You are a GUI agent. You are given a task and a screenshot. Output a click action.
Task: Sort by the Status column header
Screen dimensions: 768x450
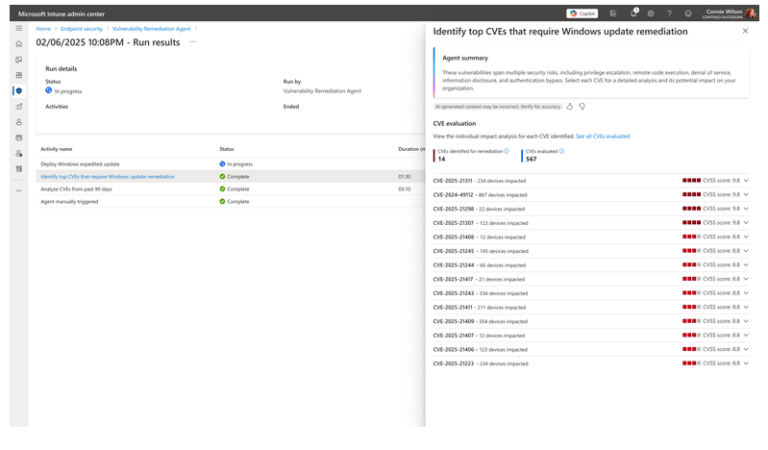pos(226,149)
